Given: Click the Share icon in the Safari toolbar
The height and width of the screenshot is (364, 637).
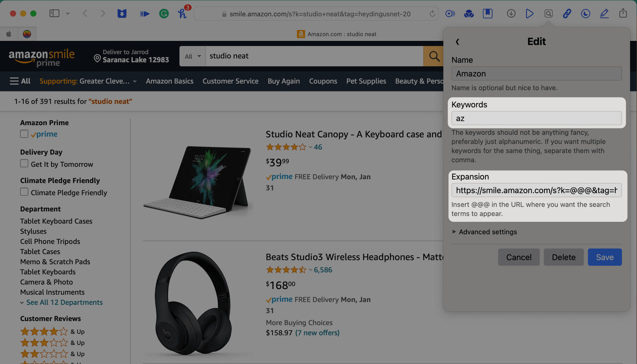Looking at the screenshot, I should [623, 13].
